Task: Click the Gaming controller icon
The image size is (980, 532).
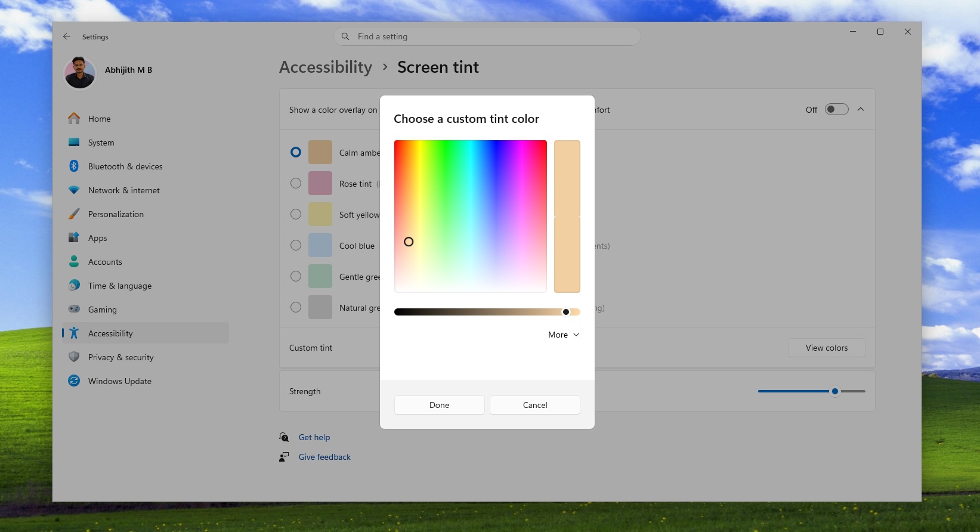Action: coord(74,310)
